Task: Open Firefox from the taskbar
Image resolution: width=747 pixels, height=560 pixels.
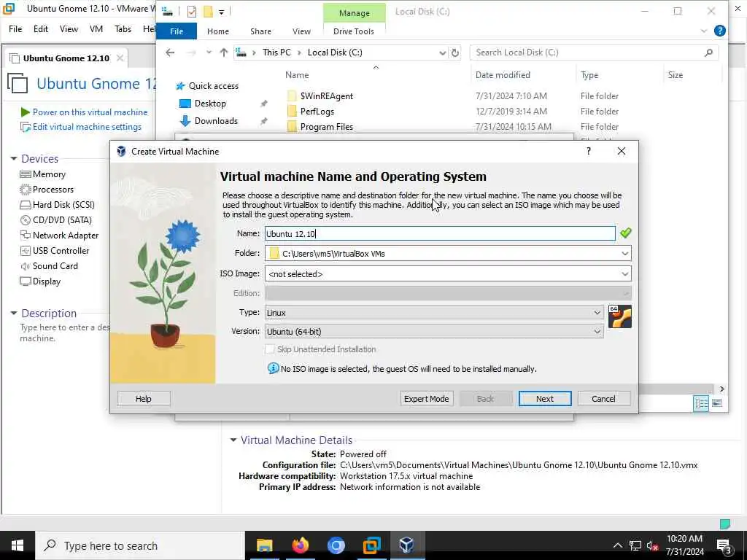Action: tap(300, 545)
